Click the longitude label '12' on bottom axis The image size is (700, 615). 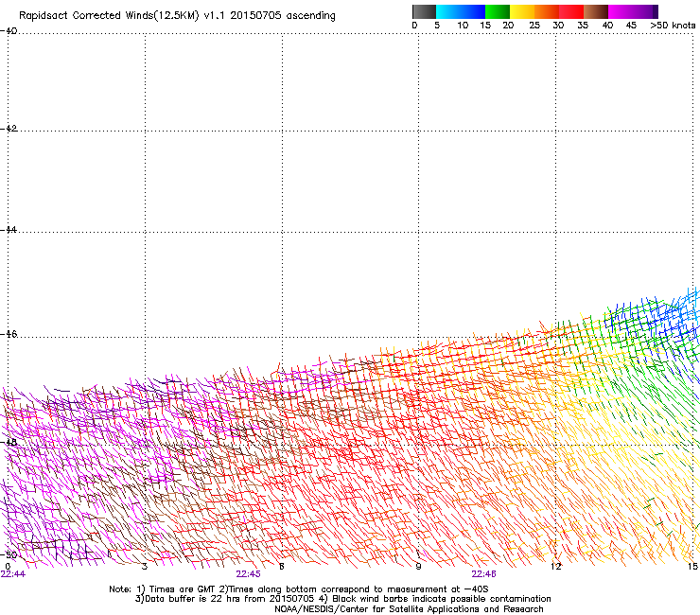coord(556,567)
